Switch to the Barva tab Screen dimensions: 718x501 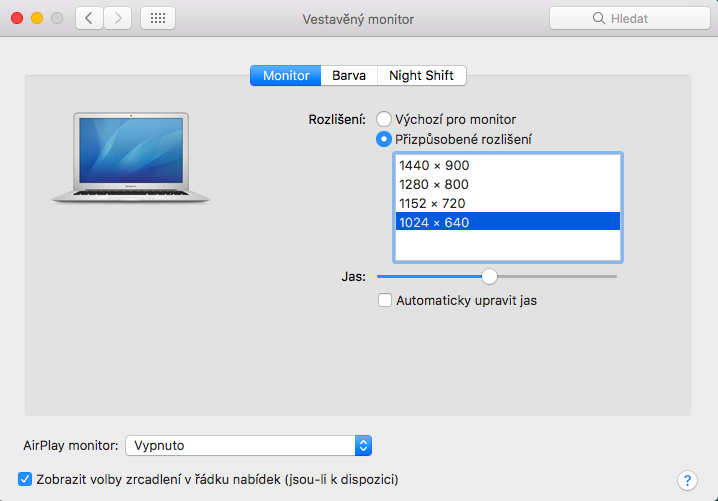click(349, 75)
